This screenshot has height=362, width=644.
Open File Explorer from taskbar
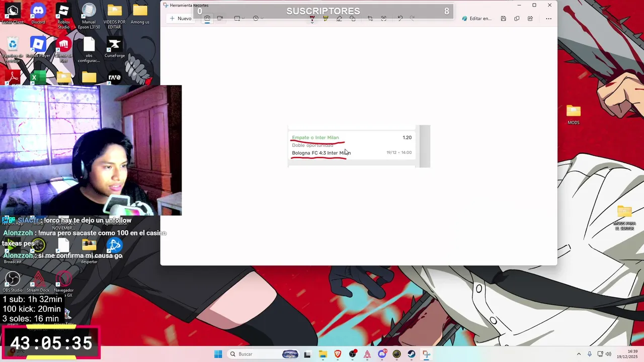[323, 354]
